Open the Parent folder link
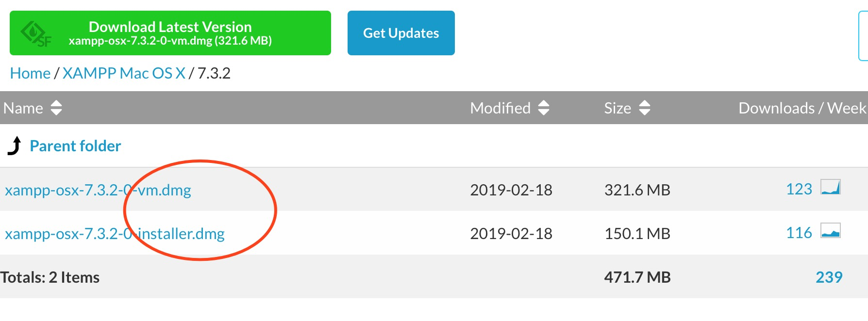 75,146
